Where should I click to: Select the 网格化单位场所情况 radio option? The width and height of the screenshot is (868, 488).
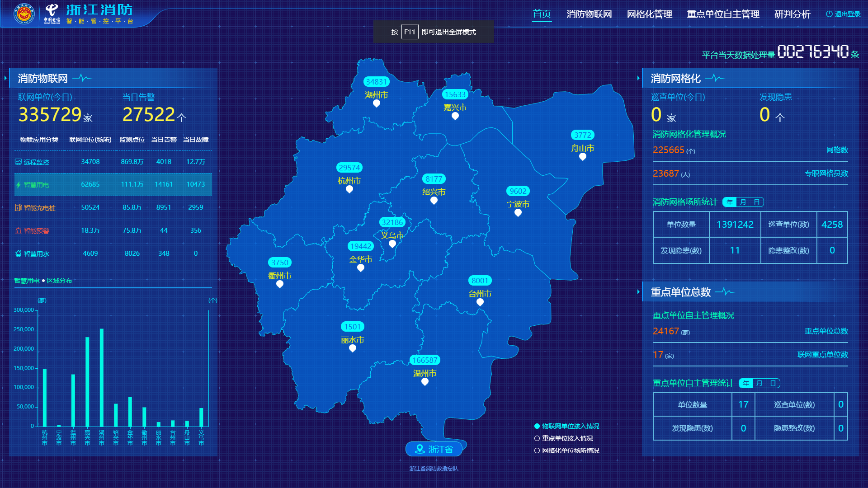pos(537,450)
